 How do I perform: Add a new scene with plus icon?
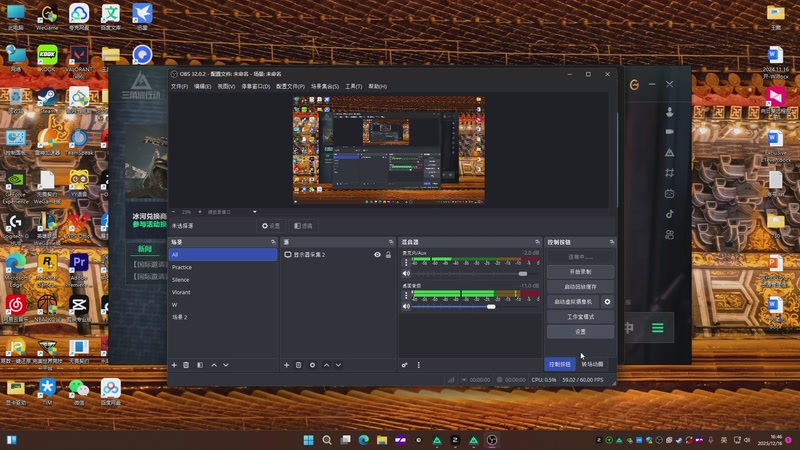(174, 365)
